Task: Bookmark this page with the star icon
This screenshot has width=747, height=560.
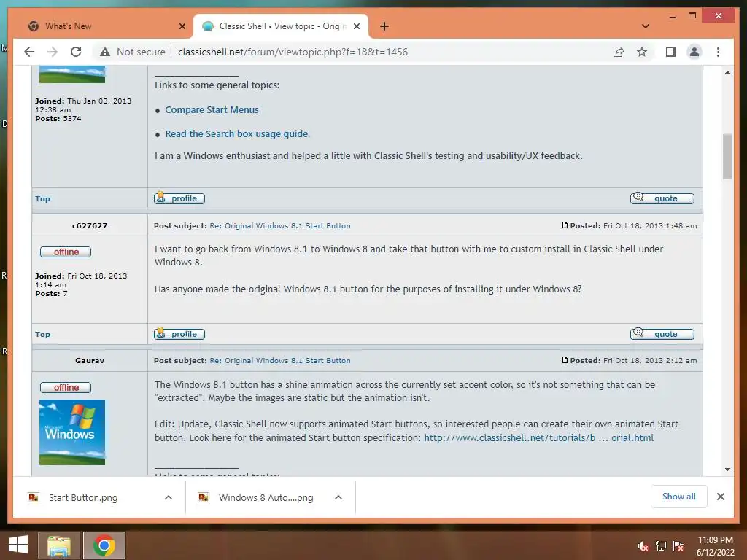Action: tap(642, 52)
